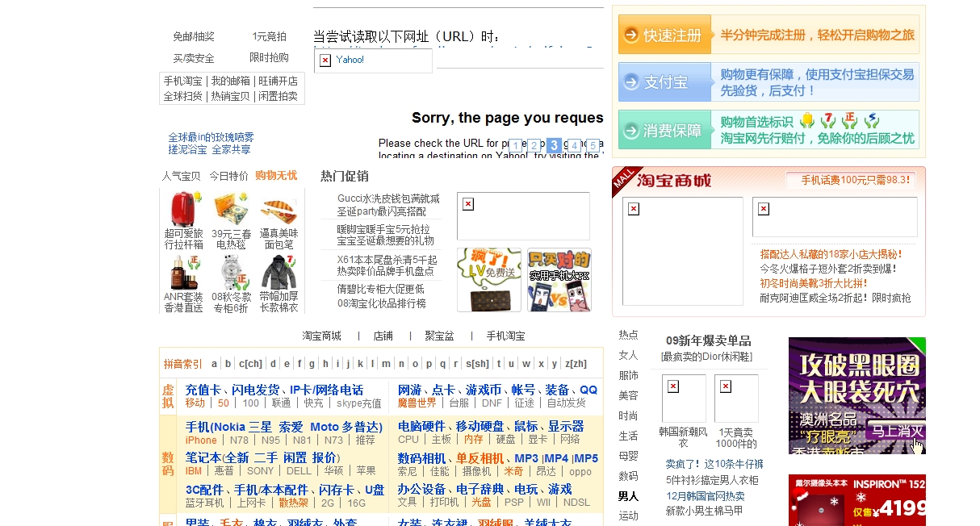Open the hooded coat 带帽加厚 product image
Viewport: 980px width, 526px height.
click(279, 273)
